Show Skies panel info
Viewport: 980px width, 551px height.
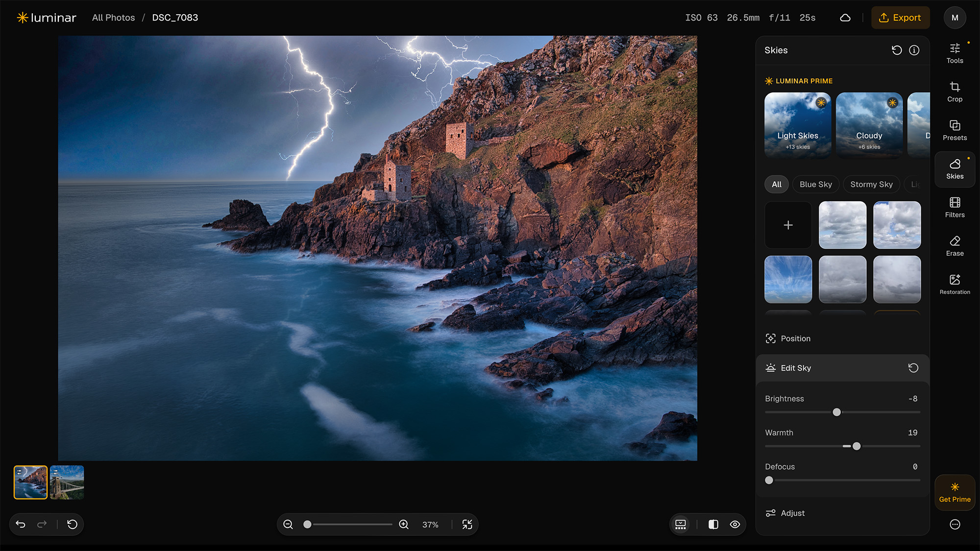coord(914,50)
